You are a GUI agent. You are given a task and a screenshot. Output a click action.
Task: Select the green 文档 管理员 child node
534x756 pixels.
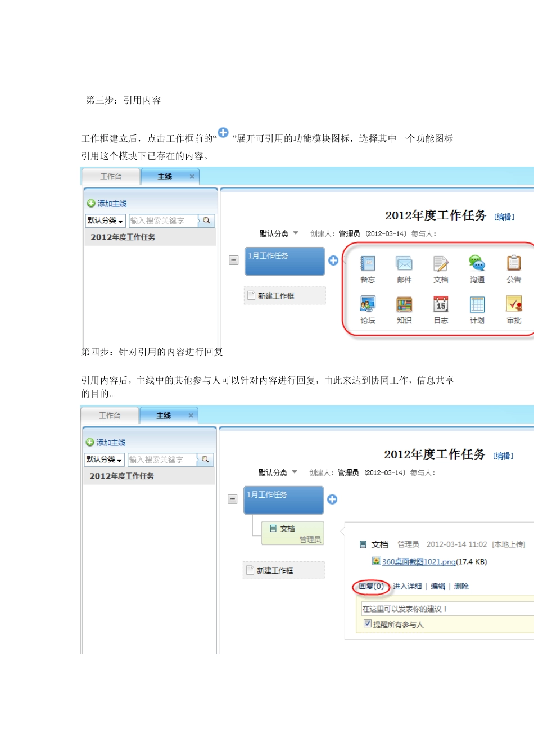293,533
